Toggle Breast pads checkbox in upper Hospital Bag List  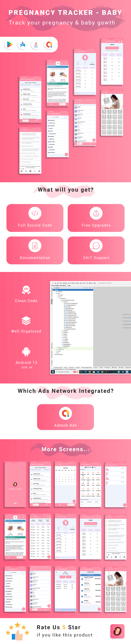pyautogui.click(x=48, y=121)
